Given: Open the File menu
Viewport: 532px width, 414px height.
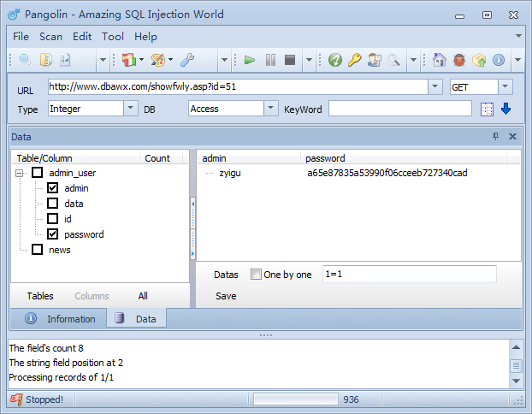Looking at the screenshot, I should [x=21, y=37].
